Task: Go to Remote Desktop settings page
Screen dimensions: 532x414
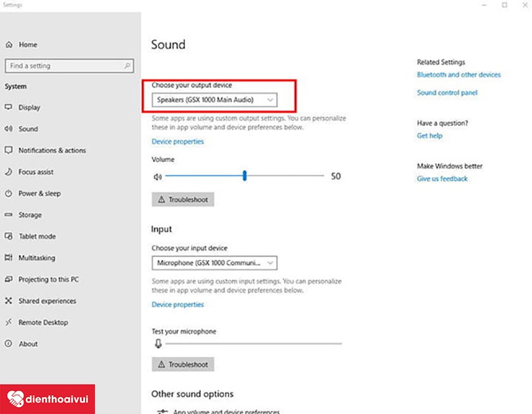Action: pyautogui.click(x=43, y=323)
